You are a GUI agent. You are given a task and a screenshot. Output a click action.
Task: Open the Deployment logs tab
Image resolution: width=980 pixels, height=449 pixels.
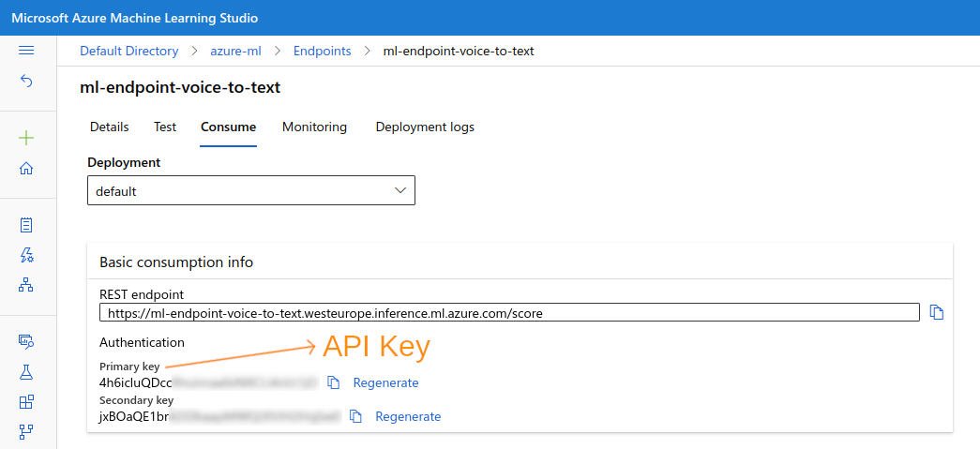(425, 127)
